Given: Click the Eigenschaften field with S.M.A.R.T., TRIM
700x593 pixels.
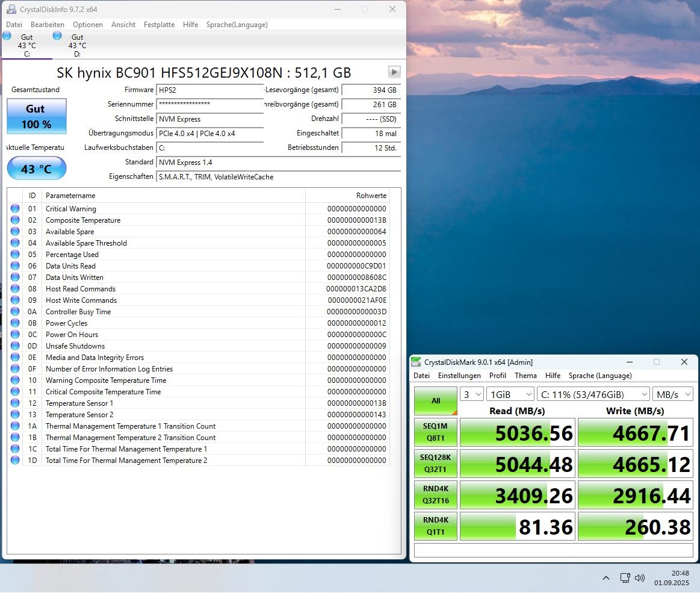Looking at the screenshot, I should (x=279, y=177).
